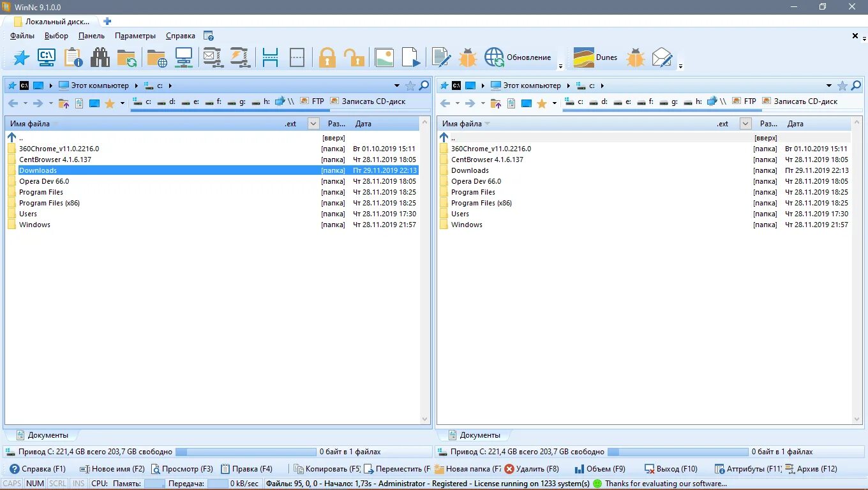Expand the back history dropdown in right panel

(x=458, y=103)
